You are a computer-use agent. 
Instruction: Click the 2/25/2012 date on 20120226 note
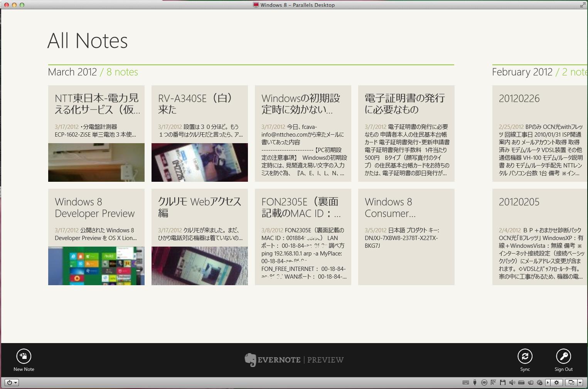pyautogui.click(x=511, y=127)
